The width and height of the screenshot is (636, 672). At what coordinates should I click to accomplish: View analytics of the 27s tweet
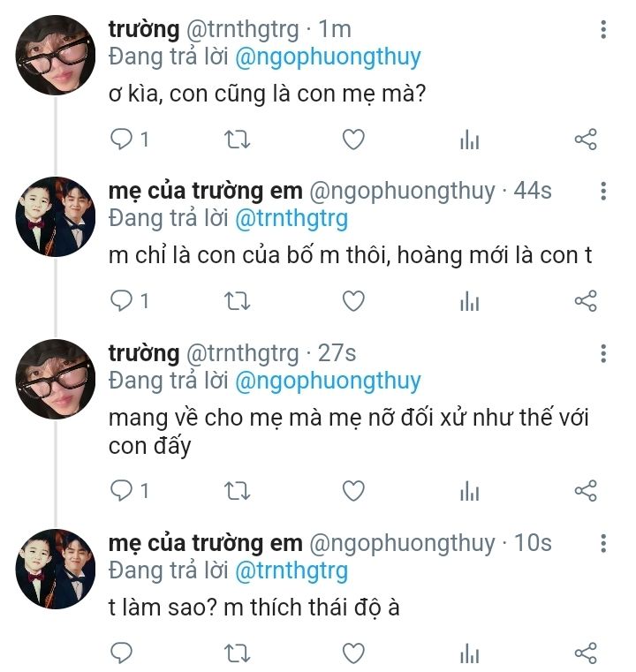click(x=470, y=491)
